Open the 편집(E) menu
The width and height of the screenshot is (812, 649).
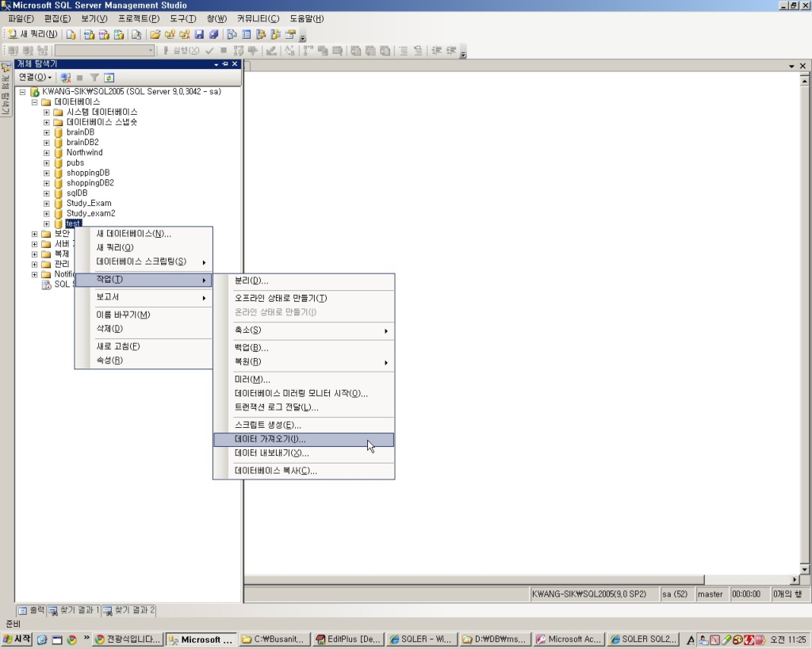57,19
